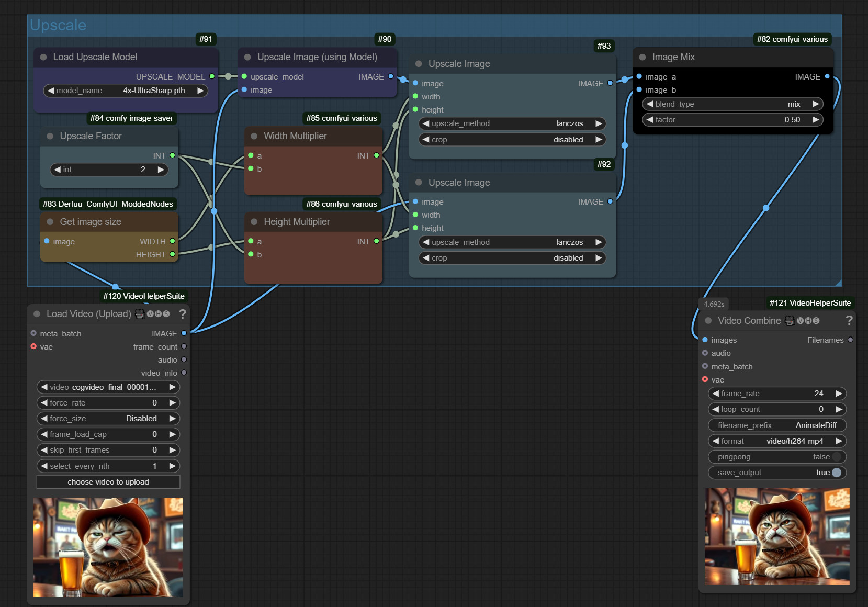This screenshot has width=868, height=607.
Task: Open the format dropdown video/h264-mp4
Action: point(777,441)
